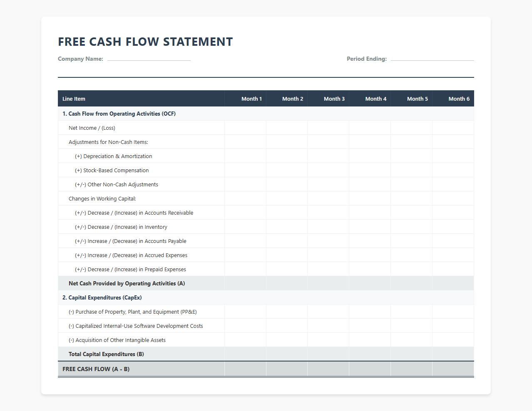Click the Accounts Payable row label

pyautogui.click(x=131, y=241)
